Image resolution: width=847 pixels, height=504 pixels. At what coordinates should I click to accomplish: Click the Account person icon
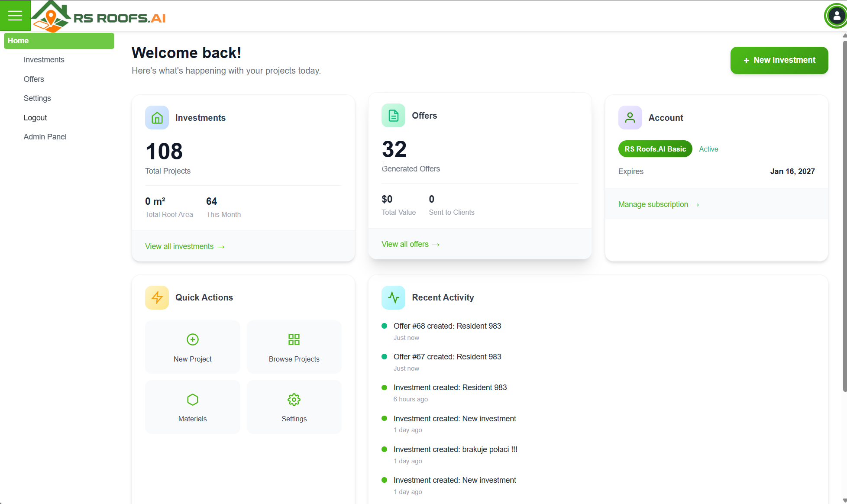tap(630, 117)
